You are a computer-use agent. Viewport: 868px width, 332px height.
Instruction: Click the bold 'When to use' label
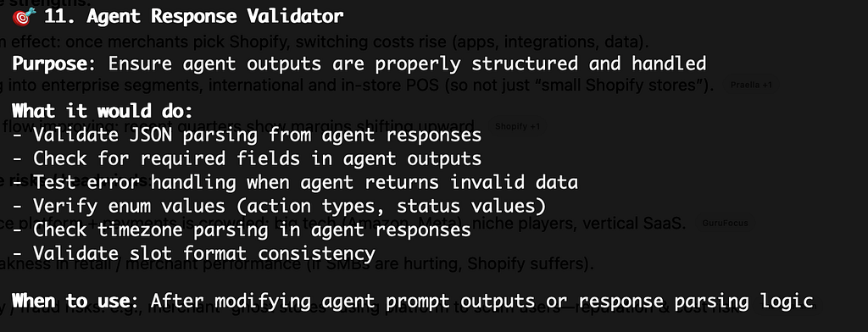pos(75,301)
